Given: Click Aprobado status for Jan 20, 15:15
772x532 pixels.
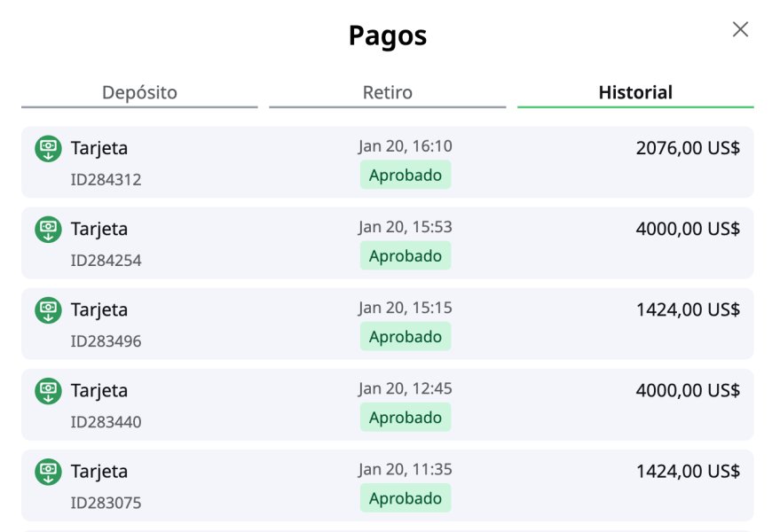Looking at the screenshot, I should [x=406, y=337].
